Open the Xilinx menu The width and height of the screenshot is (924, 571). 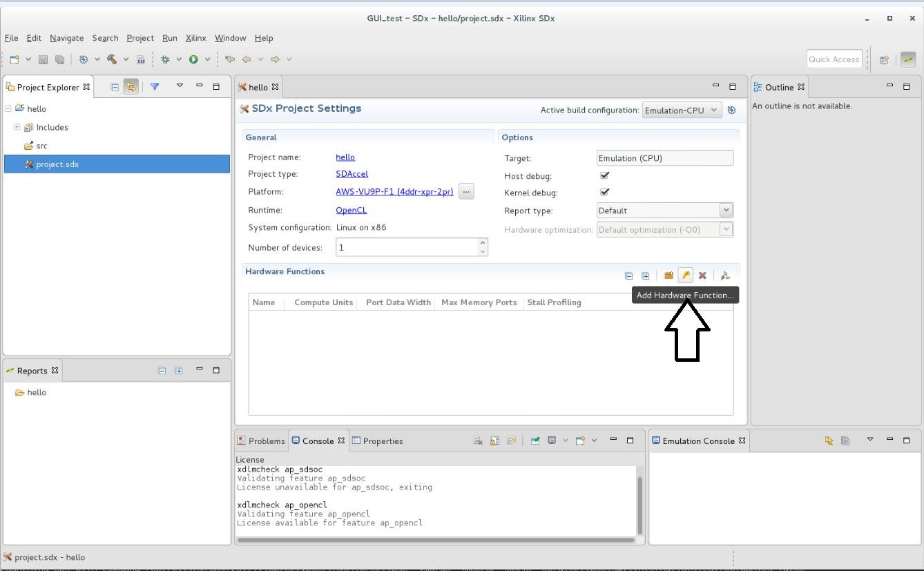pyautogui.click(x=195, y=38)
